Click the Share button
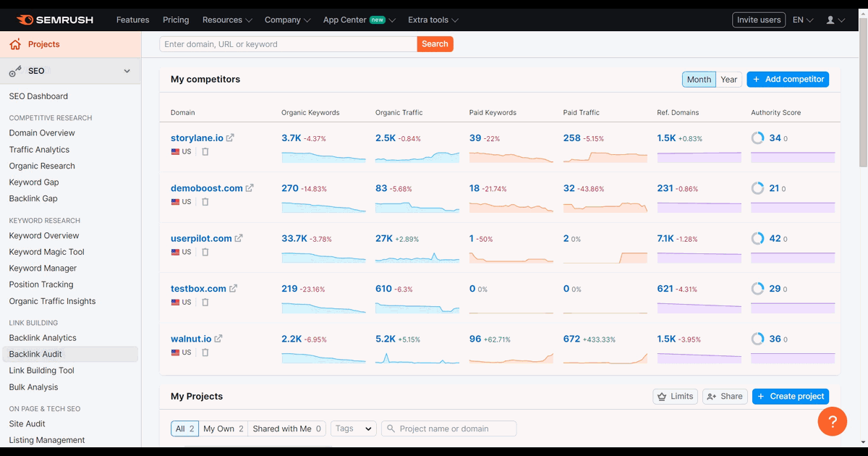Viewport: 868px width, 456px height. (x=725, y=397)
